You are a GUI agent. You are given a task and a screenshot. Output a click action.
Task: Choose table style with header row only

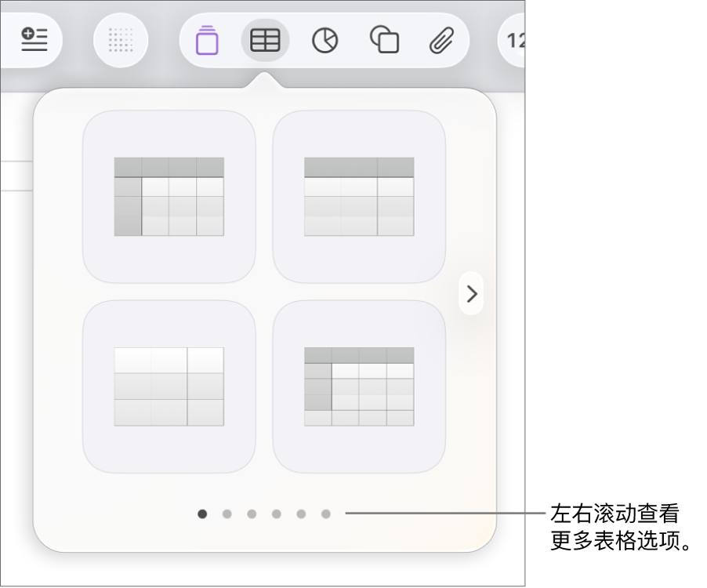coord(359,197)
